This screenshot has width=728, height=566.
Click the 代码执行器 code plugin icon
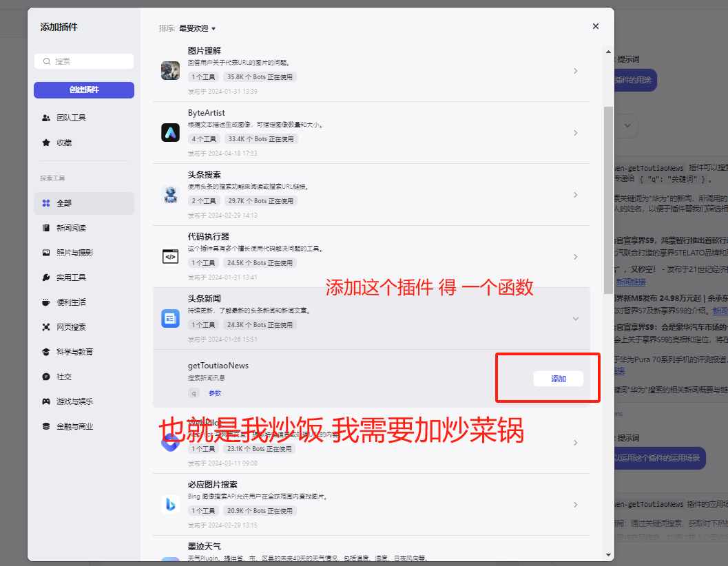(x=170, y=256)
